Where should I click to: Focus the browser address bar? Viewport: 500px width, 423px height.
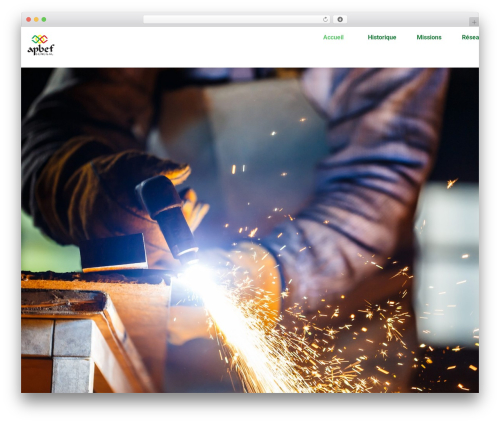point(233,20)
